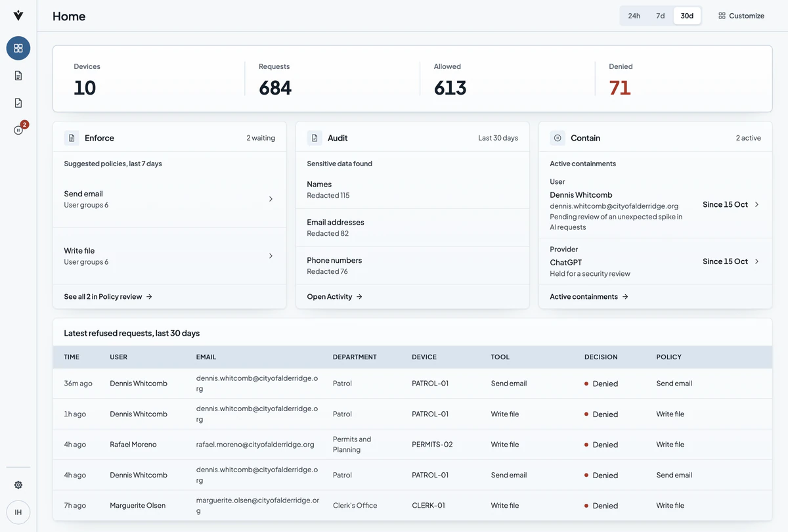The height and width of the screenshot is (532, 788).
Task: Click rafael.moreno@cityofalderridge.org email
Action: [x=255, y=445]
